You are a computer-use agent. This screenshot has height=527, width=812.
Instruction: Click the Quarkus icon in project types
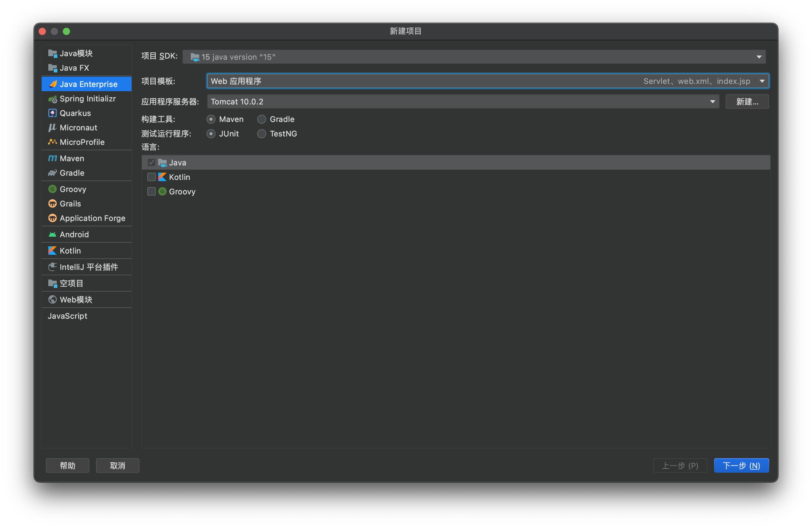(52, 113)
